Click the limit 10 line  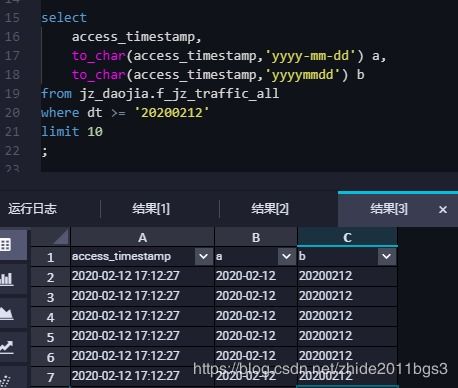[x=72, y=132]
